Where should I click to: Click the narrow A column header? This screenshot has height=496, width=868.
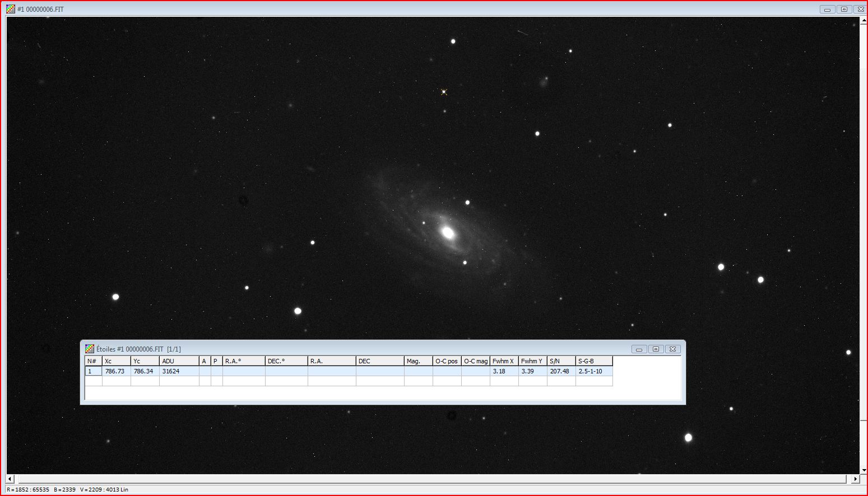[x=205, y=361]
